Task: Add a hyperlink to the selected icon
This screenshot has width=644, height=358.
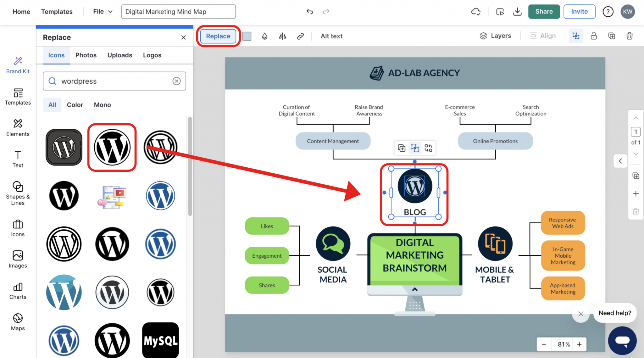Action: click(x=300, y=36)
